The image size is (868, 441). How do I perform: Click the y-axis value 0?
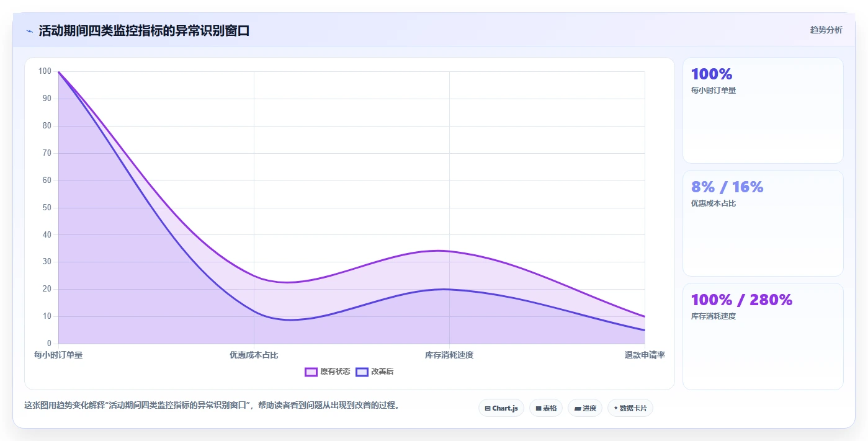(49, 344)
